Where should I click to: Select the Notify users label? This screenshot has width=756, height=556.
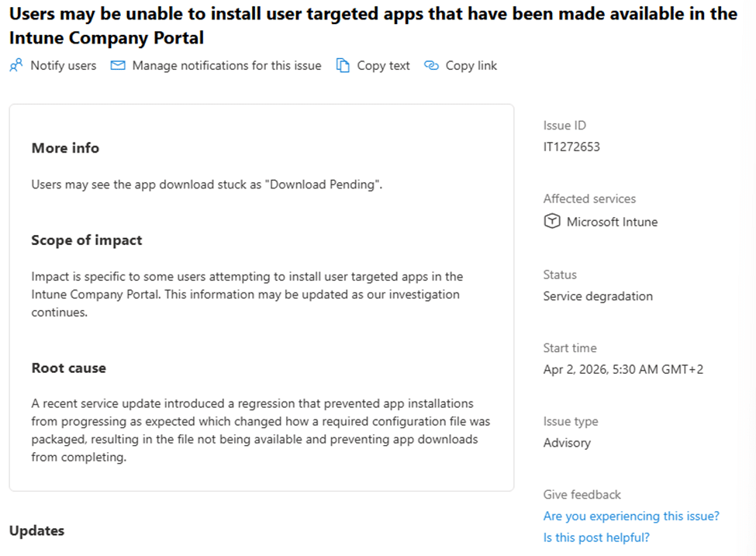pos(64,66)
